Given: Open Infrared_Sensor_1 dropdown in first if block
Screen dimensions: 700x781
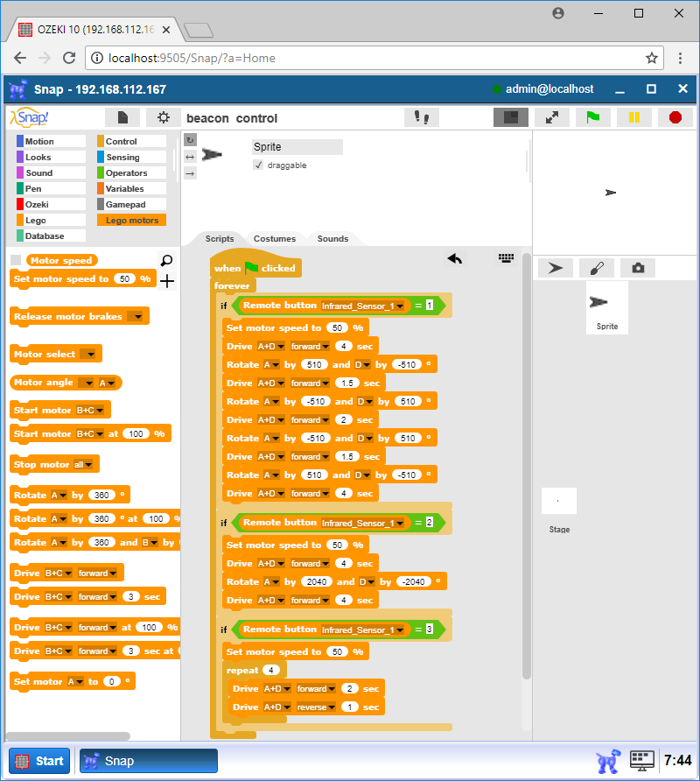Looking at the screenshot, I should 363,306.
